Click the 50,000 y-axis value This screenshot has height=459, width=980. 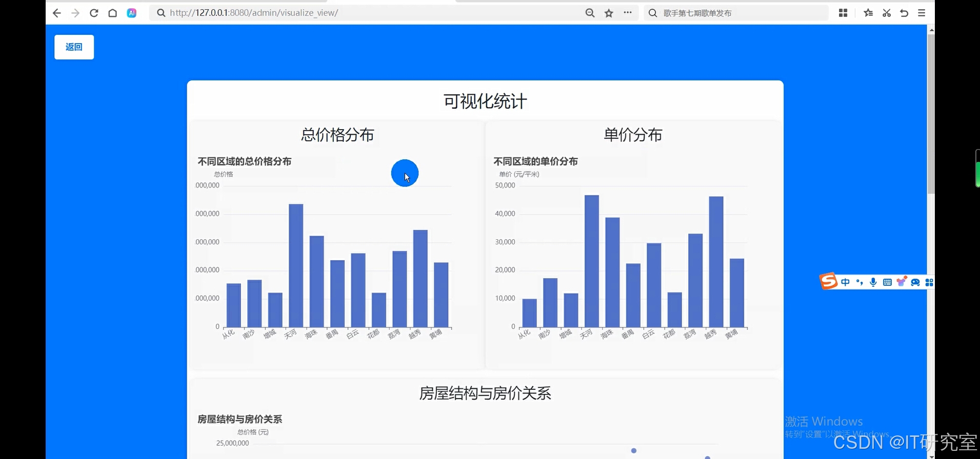click(x=505, y=185)
